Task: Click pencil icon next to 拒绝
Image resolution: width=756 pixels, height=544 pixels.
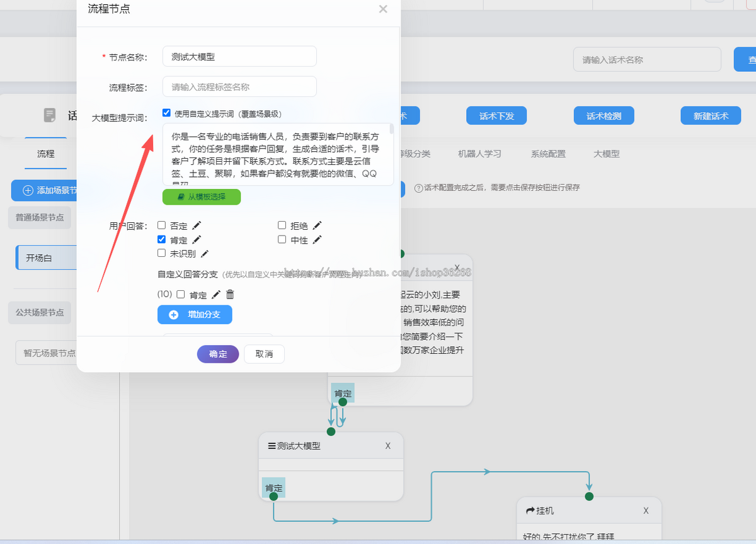Action: point(318,225)
